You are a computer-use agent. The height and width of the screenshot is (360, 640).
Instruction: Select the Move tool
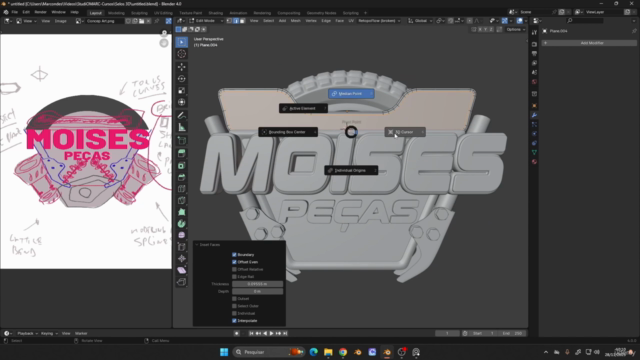(182, 67)
